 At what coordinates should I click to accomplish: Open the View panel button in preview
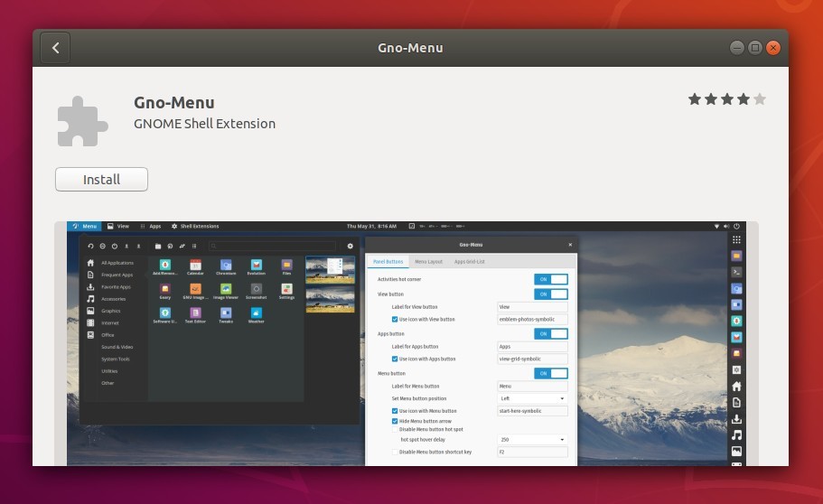click(118, 227)
